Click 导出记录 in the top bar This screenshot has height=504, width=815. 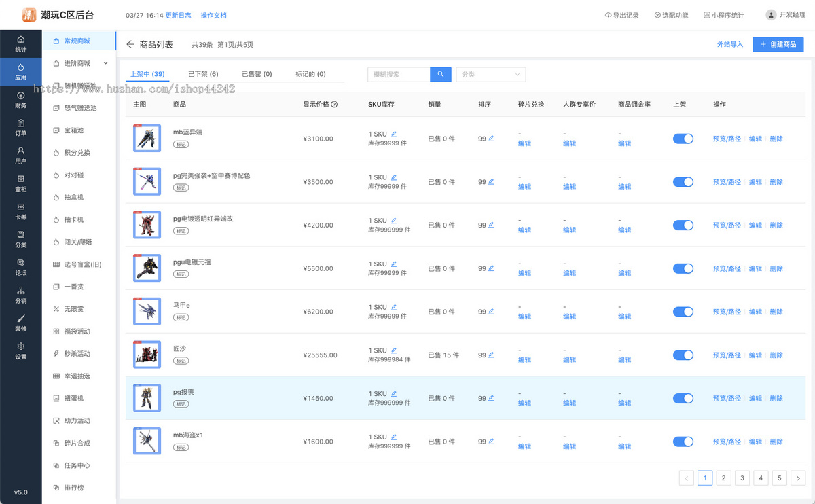pos(621,15)
